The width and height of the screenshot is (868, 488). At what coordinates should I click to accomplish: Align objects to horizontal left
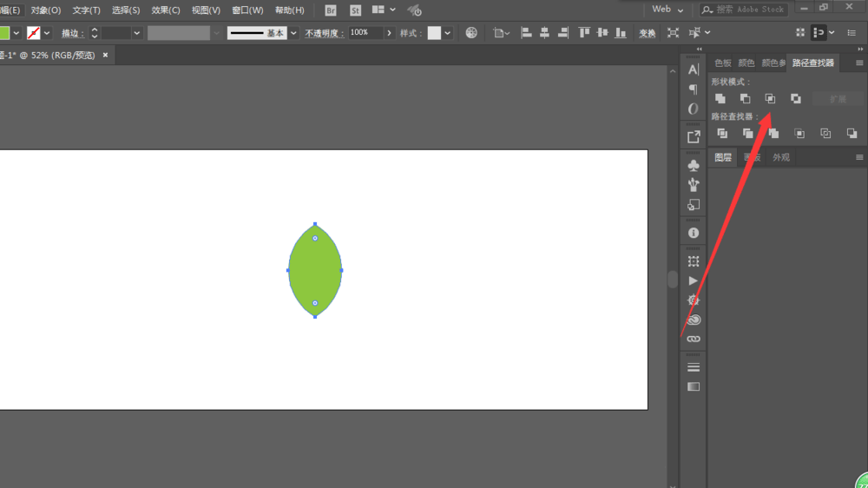[x=526, y=33]
